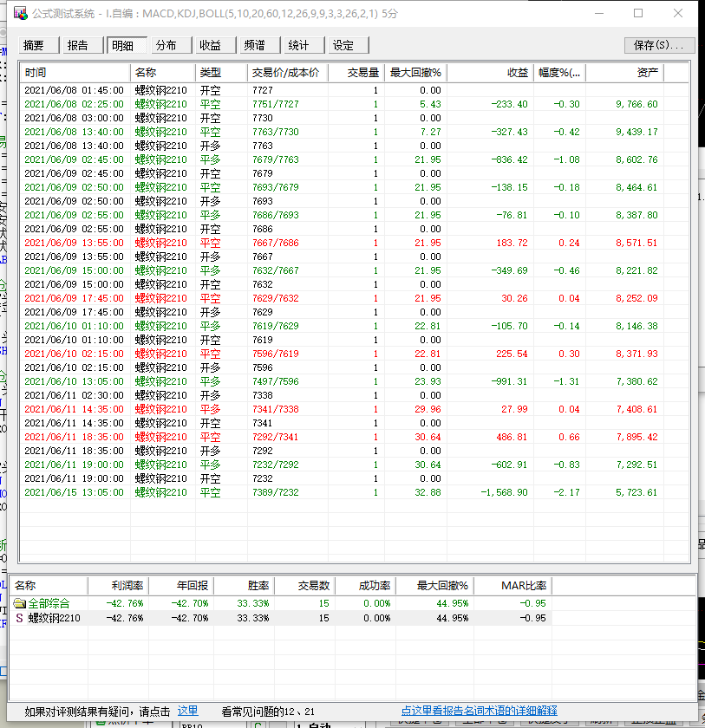705x728 pixels.
Task: Sort by the 名称 column header in detail table
Action: point(162,73)
